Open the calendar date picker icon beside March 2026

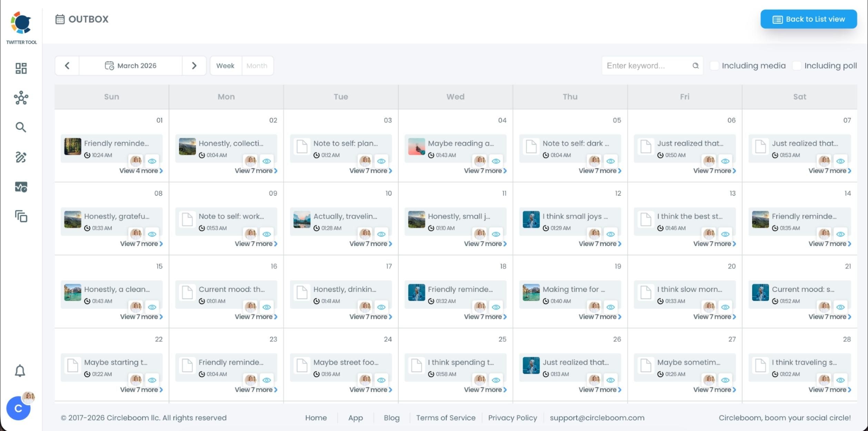(x=109, y=65)
